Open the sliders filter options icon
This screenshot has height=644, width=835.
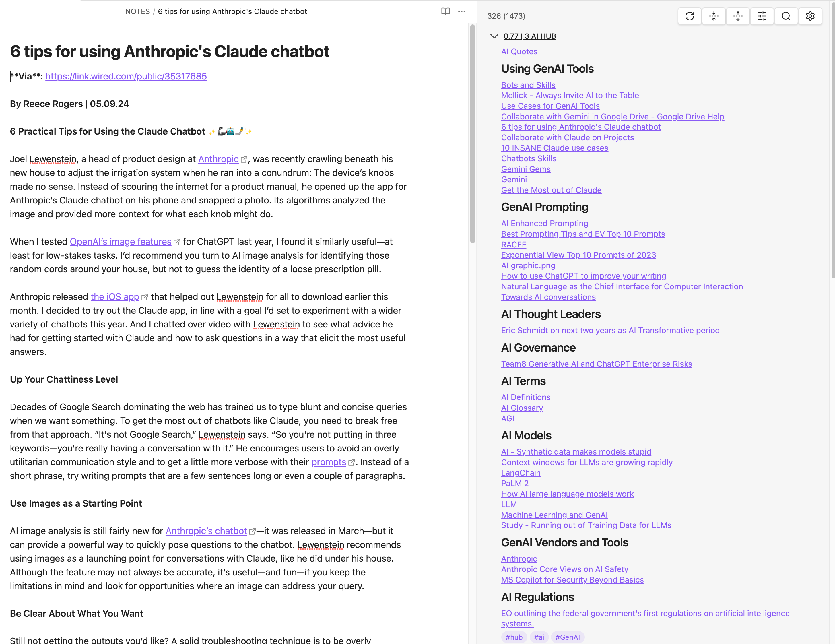(x=762, y=16)
